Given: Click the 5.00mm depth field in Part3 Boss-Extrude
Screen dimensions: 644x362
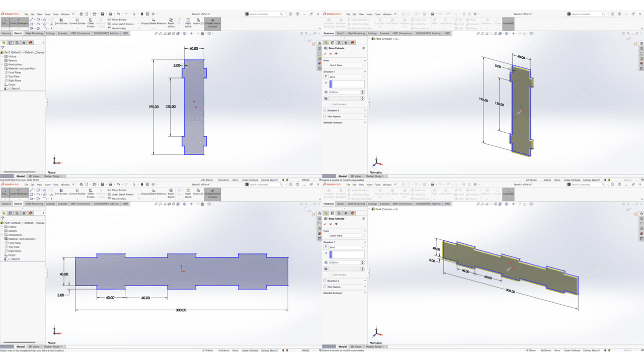Looking at the screenshot, I should [345, 92].
